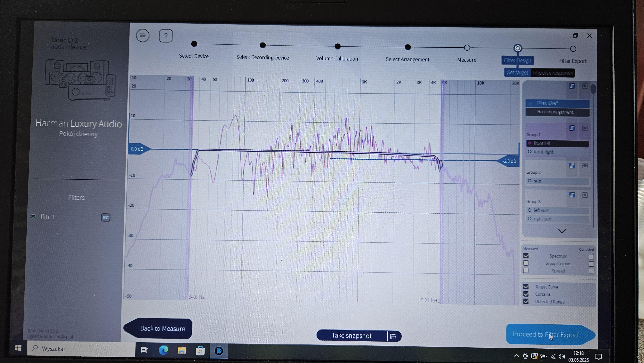Open File Explorer from the taskbar
This screenshot has height=363, width=644.
point(182,350)
